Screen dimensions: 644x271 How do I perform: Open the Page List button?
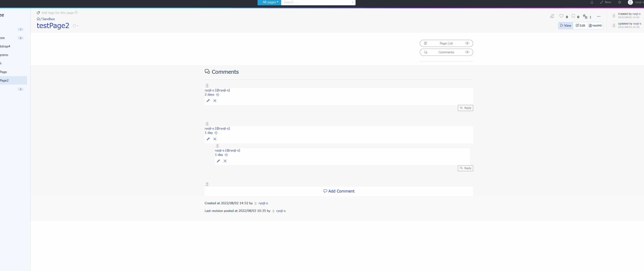(x=446, y=43)
